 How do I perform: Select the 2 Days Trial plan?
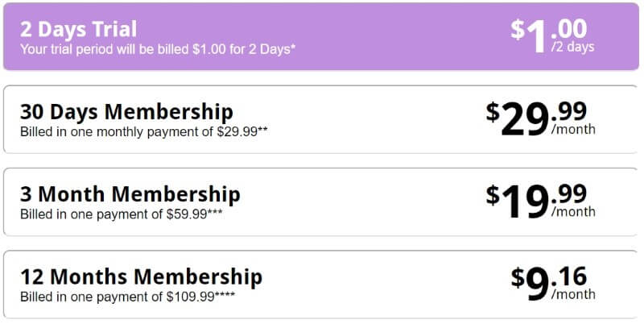(x=321, y=36)
